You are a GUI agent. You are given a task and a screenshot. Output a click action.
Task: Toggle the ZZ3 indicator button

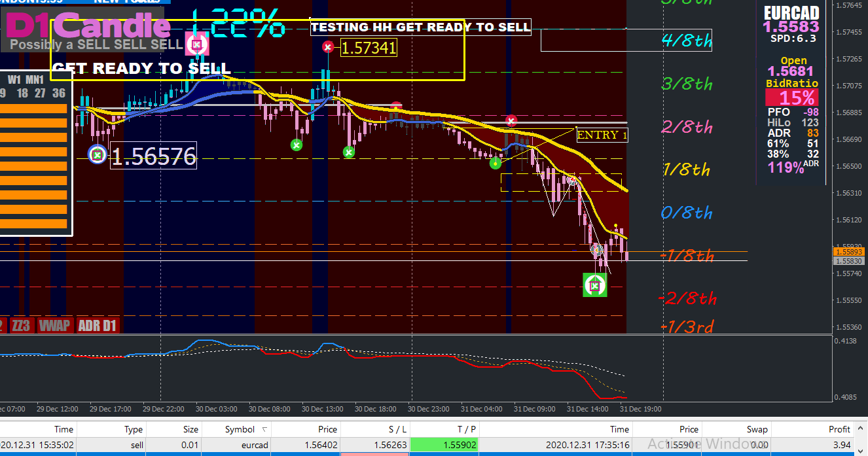[21, 325]
